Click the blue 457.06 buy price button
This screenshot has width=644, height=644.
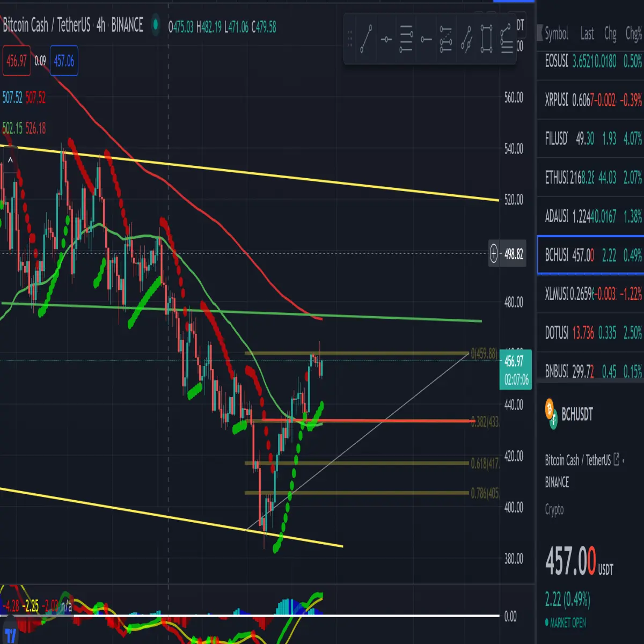[x=64, y=61]
